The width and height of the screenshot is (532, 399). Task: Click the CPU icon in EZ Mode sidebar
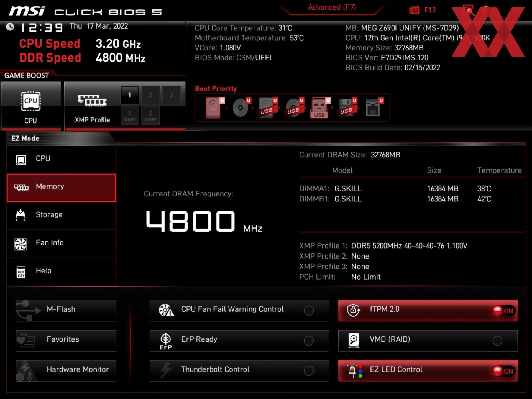click(21, 159)
